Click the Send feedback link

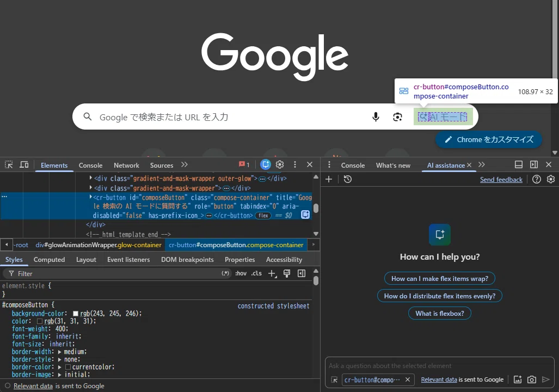501,180
